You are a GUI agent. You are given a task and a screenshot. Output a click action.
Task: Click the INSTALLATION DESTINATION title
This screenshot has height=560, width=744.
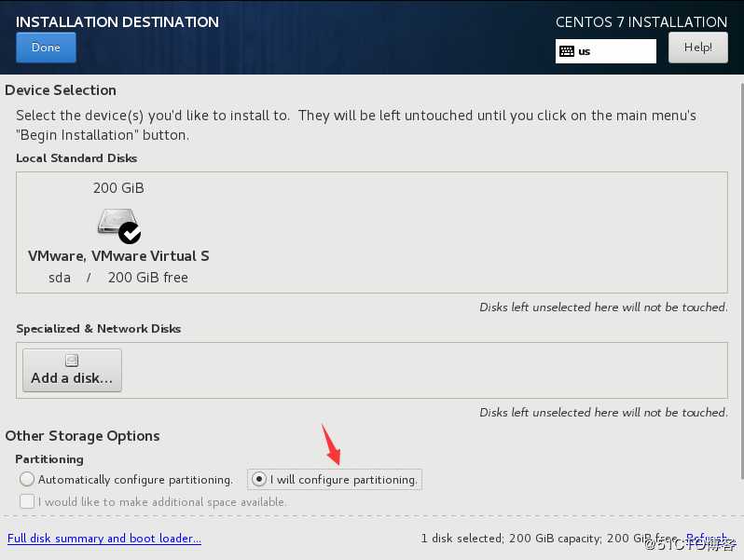(x=117, y=21)
